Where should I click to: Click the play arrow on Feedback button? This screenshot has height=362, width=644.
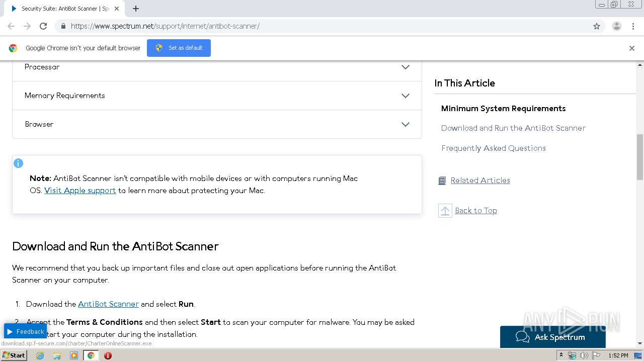click(x=10, y=332)
